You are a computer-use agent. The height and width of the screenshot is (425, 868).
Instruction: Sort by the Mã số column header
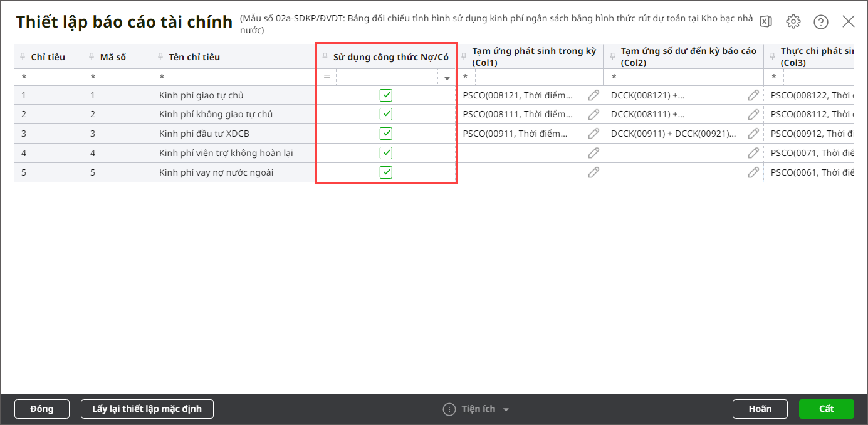point(113,57)
